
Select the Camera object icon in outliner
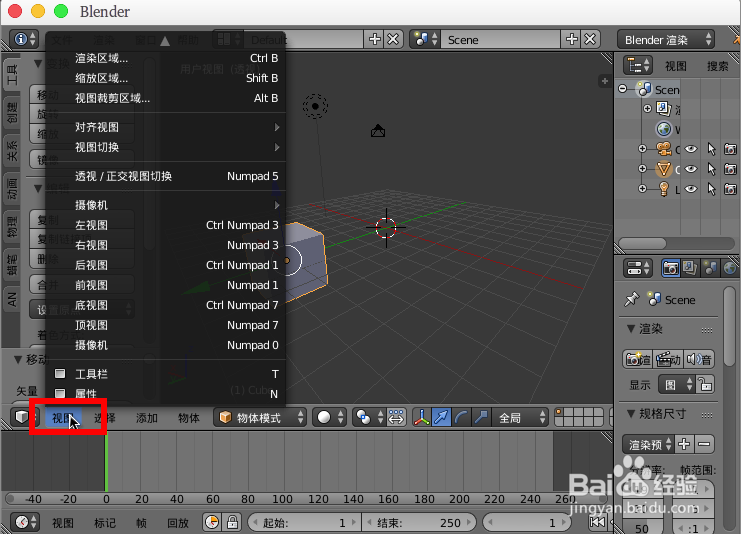pos(664,149)
